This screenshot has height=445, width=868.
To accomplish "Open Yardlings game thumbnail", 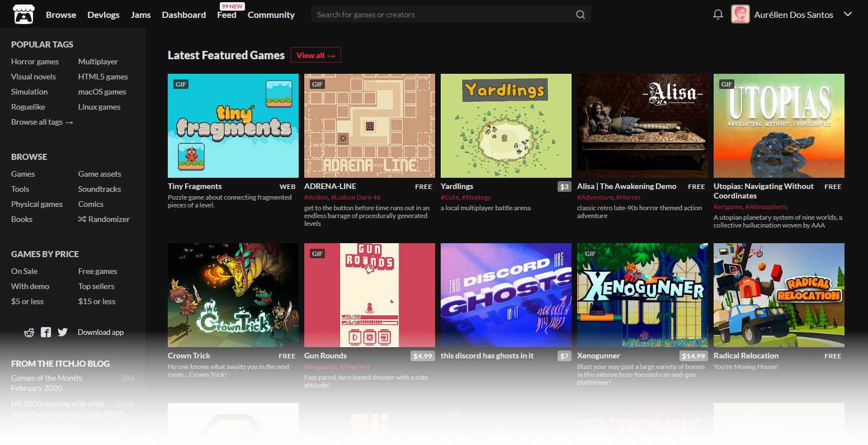I will [506, 126].
